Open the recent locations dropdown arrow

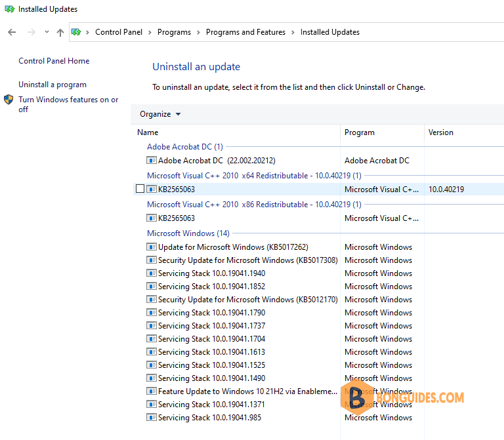[x=47, y=31]
